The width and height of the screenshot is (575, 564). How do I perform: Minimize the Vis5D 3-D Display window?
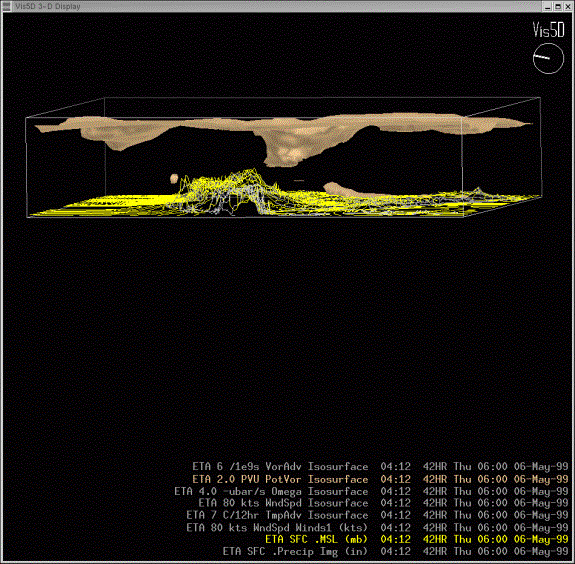[x=548, y=7]
